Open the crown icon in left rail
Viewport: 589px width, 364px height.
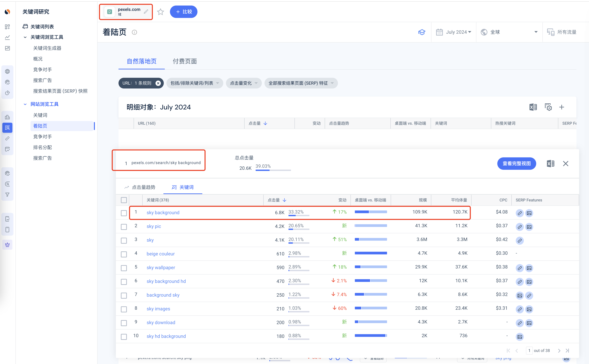coord(8,245)
